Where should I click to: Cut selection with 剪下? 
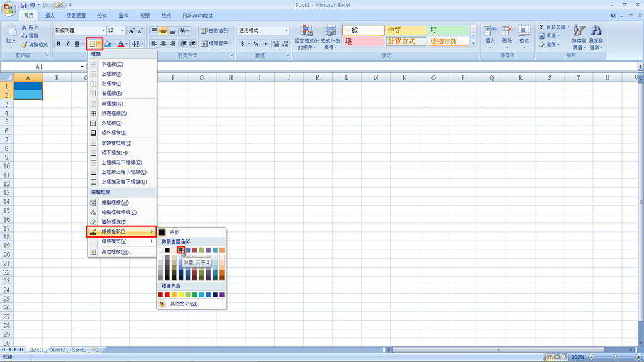(30, 27)
